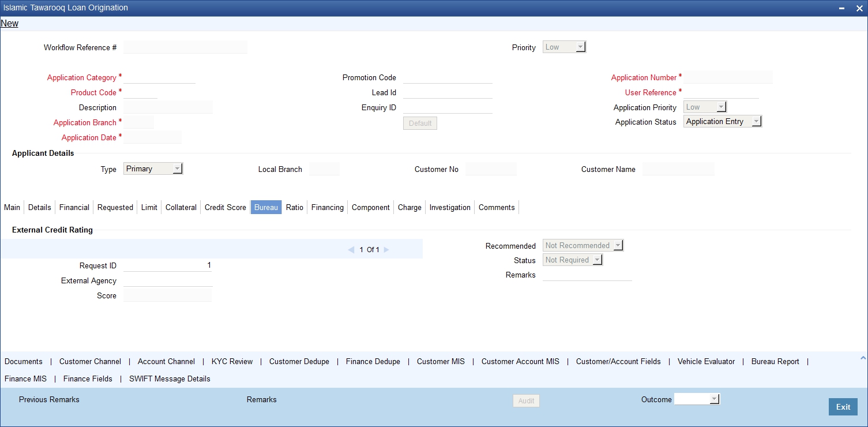Click the Workflow Reference # field
Screen dimensions: 868x427
[185, 47]
